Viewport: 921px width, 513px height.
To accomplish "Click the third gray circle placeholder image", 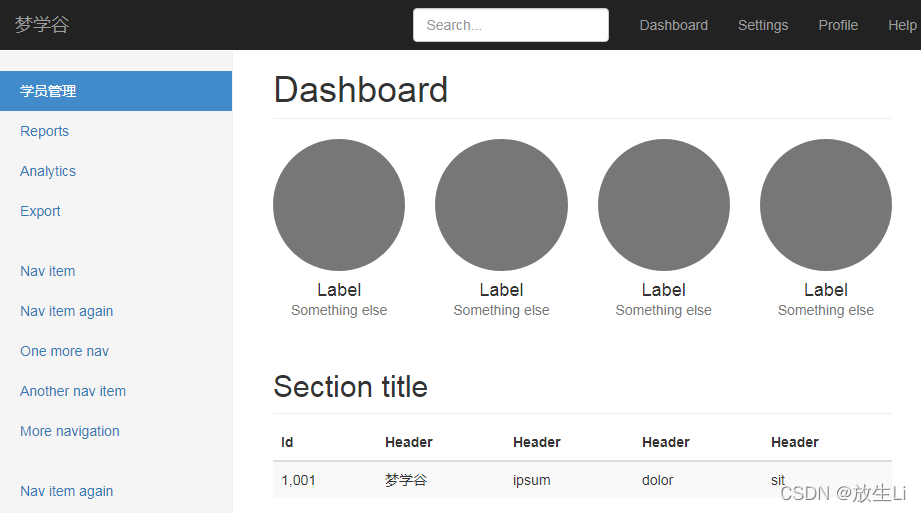I will 664,205.
